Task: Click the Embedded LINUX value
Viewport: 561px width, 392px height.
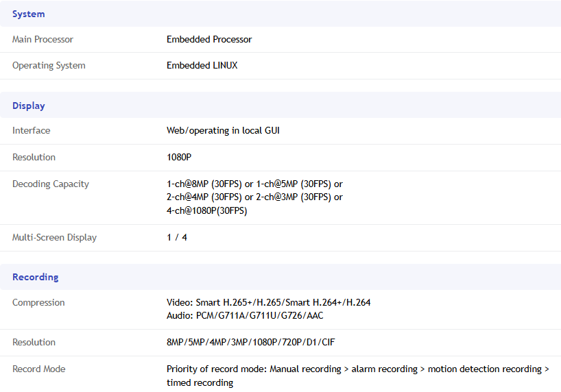Action: click(x=202, y=66)
